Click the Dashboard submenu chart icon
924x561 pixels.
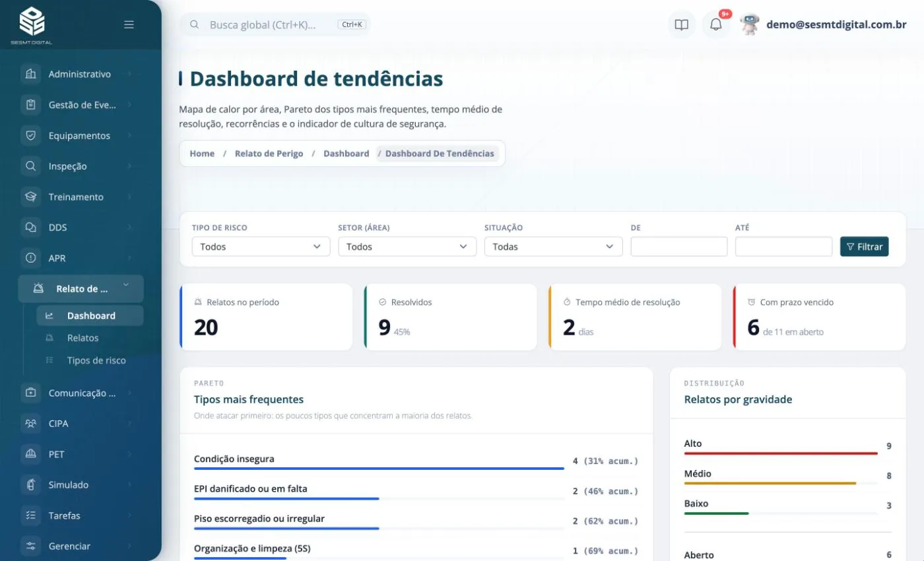tap(49, 315)
